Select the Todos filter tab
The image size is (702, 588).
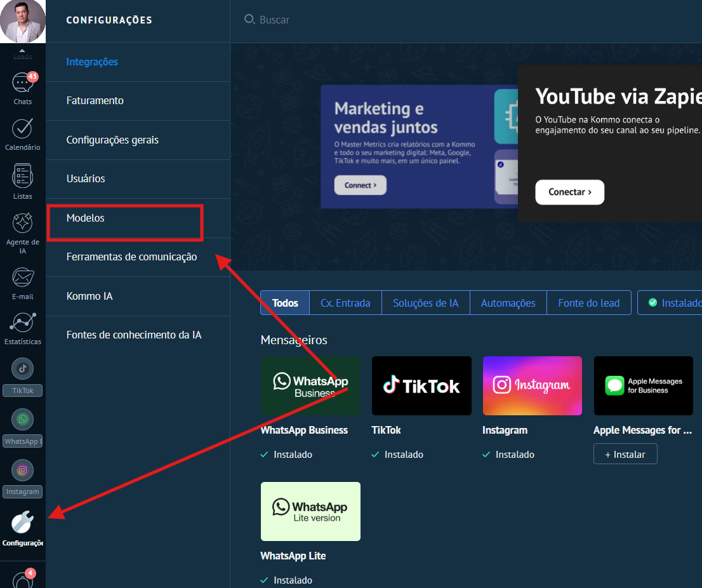click(x=285, y=303)
